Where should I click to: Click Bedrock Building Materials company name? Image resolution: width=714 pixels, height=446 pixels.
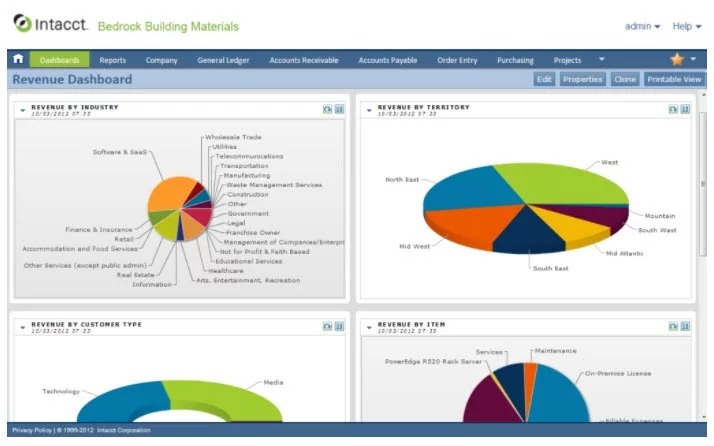coord(168,26)
